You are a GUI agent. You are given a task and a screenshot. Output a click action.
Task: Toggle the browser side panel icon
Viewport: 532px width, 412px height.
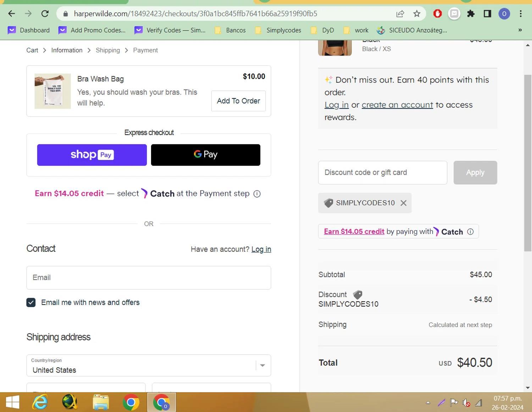[487, 14]
